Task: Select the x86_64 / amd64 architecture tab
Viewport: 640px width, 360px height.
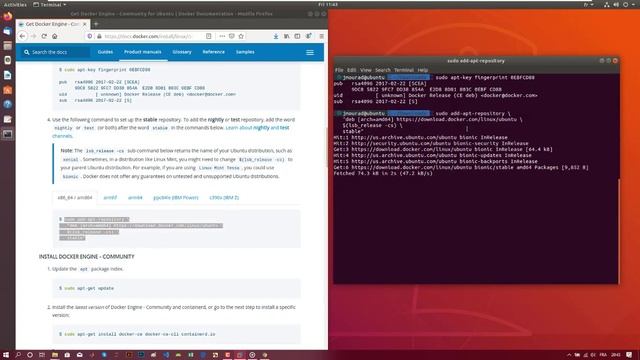Action: pos(75,198)
